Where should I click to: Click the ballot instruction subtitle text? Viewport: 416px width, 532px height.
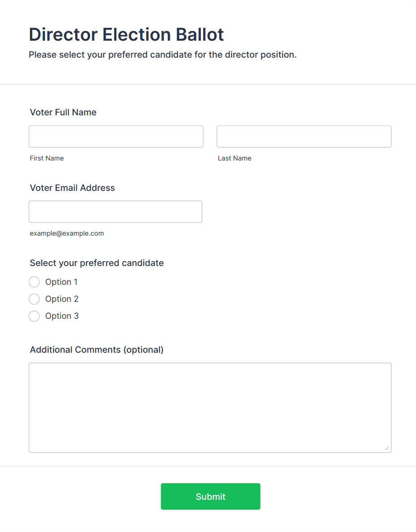click(162, 55)
